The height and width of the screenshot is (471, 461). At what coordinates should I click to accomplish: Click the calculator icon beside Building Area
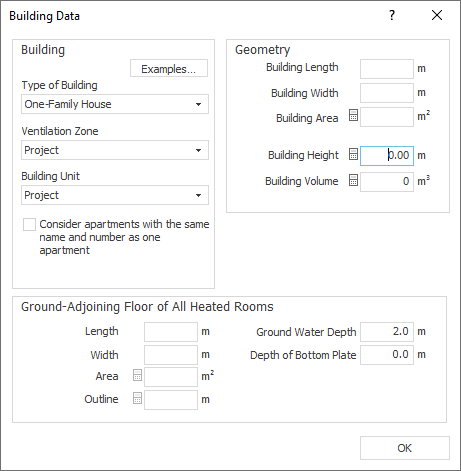coord(353,115)
